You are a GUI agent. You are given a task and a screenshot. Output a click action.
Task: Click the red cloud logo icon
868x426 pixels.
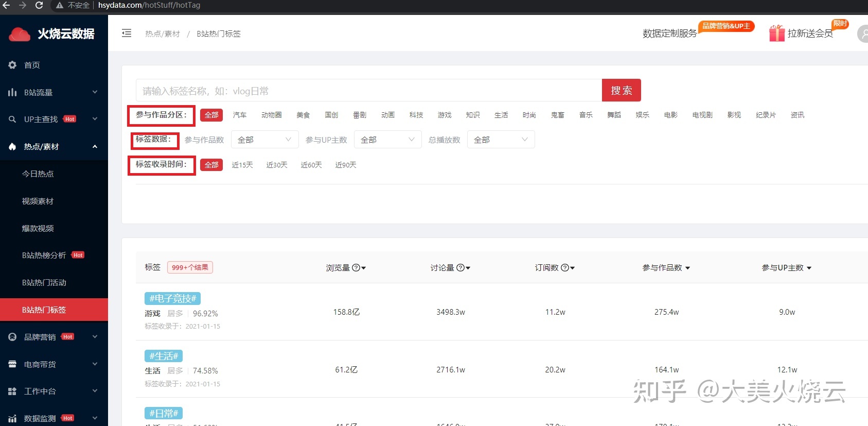tap(20, 34)
